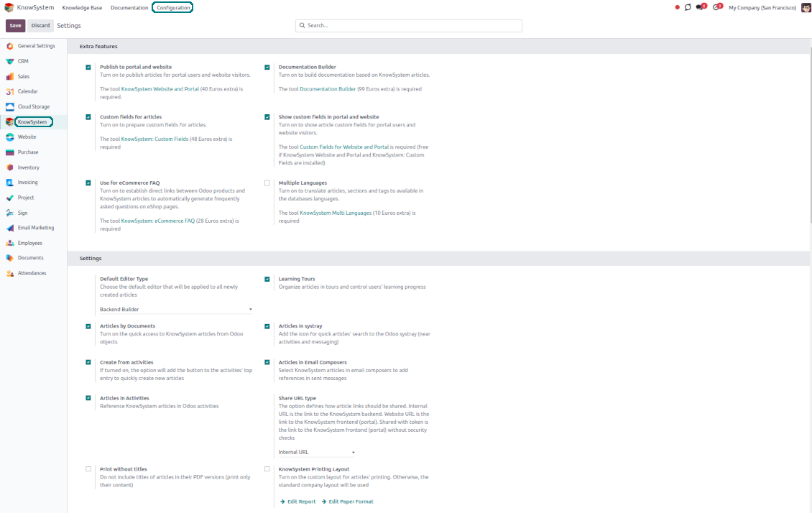Enable the Multiple Languages checkbox

267,183
